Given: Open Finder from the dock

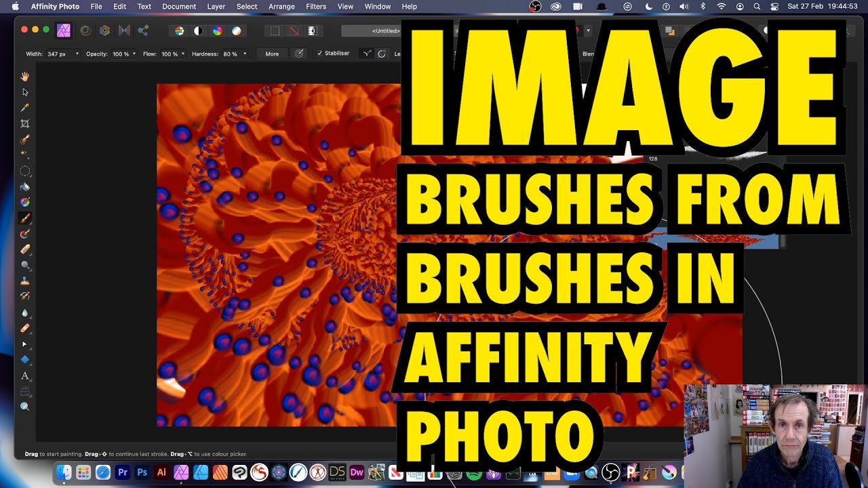Looking at the screenshot, I should click(x=64, y=472).
